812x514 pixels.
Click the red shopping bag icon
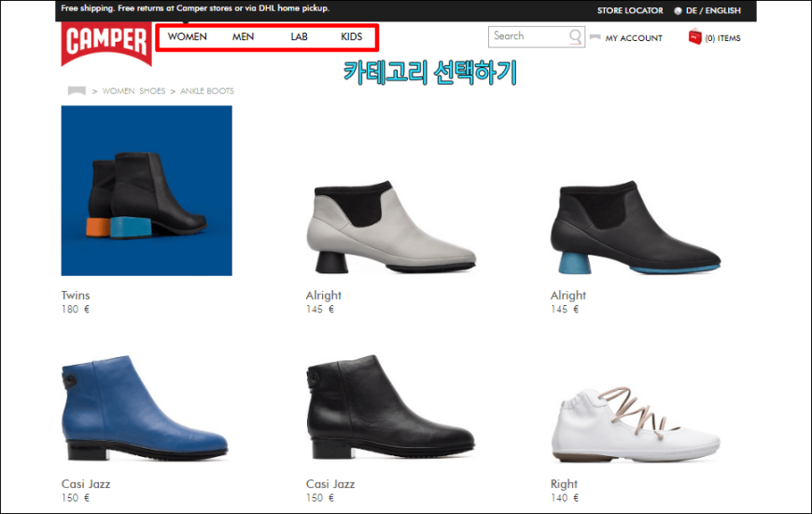pyautogui.click(x=695, y=36)
